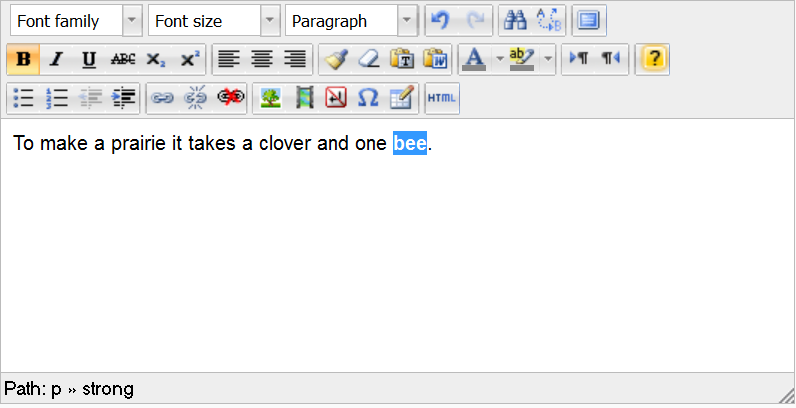Viewport: 796px width, 408px height.
Task: Toggle bold formatting button
Action: click(23, 59)
